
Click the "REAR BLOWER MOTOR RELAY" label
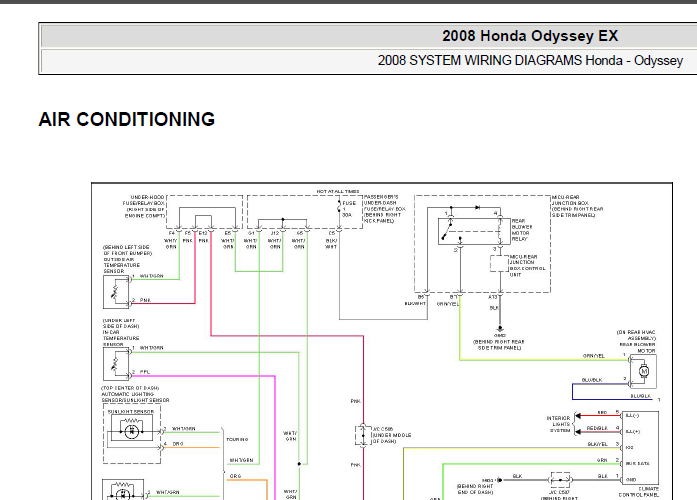(521, 230)
